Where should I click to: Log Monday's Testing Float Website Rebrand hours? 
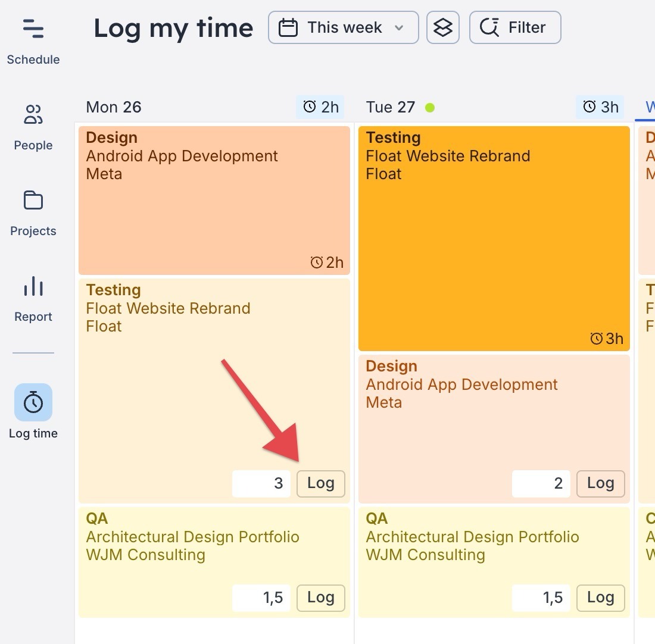[x=320, y=483]
